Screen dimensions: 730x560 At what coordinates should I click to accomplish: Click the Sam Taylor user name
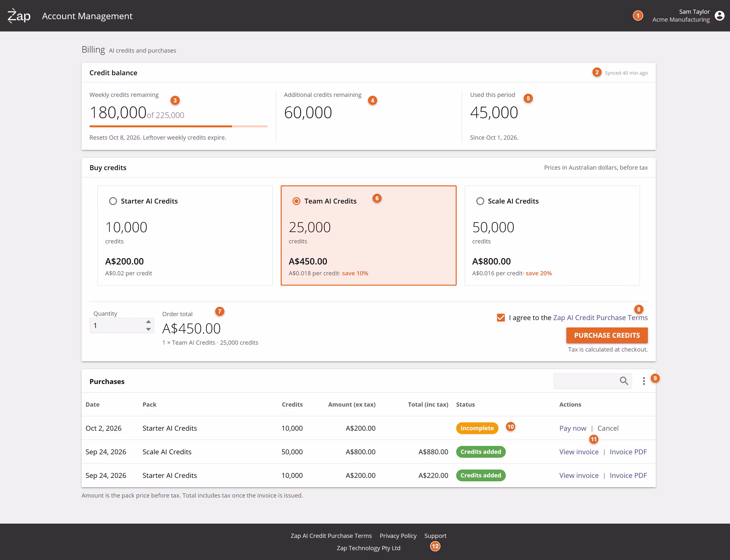pyautogui.click(x=694, y=12)
